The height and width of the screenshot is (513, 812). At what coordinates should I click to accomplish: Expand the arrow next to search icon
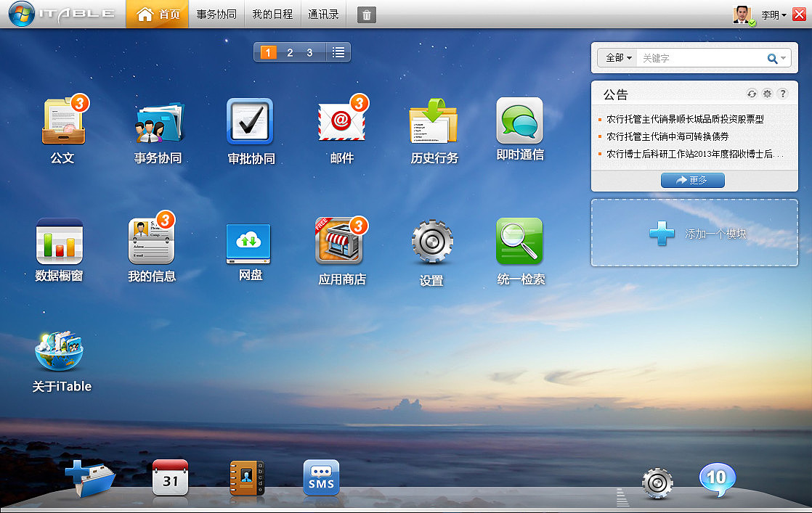pyautogui.click(x=784, y=59)
